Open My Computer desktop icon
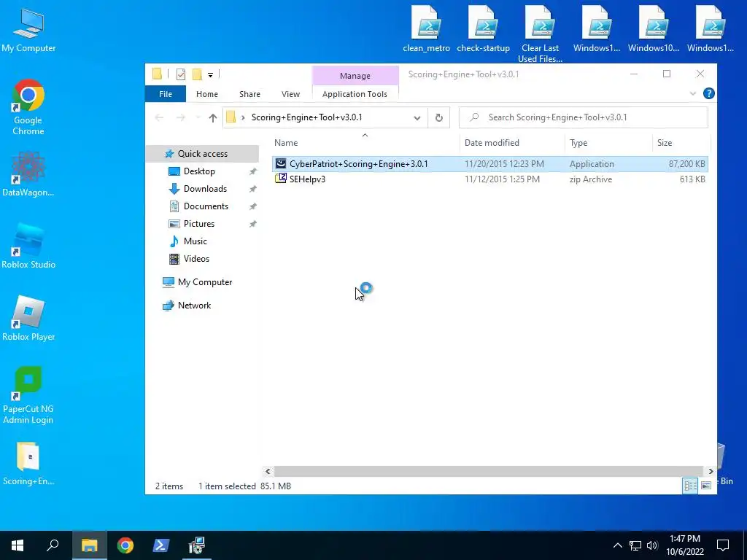 [28, 29]
